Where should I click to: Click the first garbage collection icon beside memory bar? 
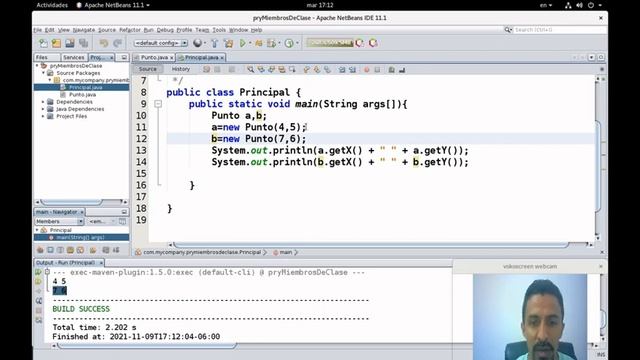pyautogui.click(x=360, y=43)
